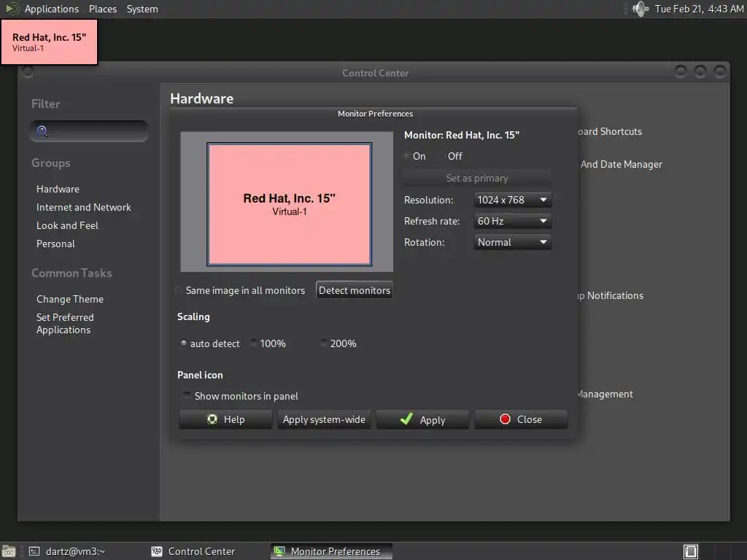Turn the monitor On
Image resolution: width=747 pixels, height=560 pixels.
[414, 156]
